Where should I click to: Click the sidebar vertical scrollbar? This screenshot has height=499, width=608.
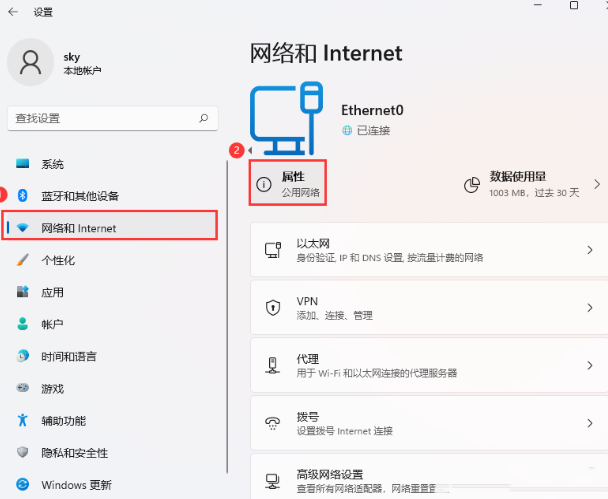(x=227, y=317)
